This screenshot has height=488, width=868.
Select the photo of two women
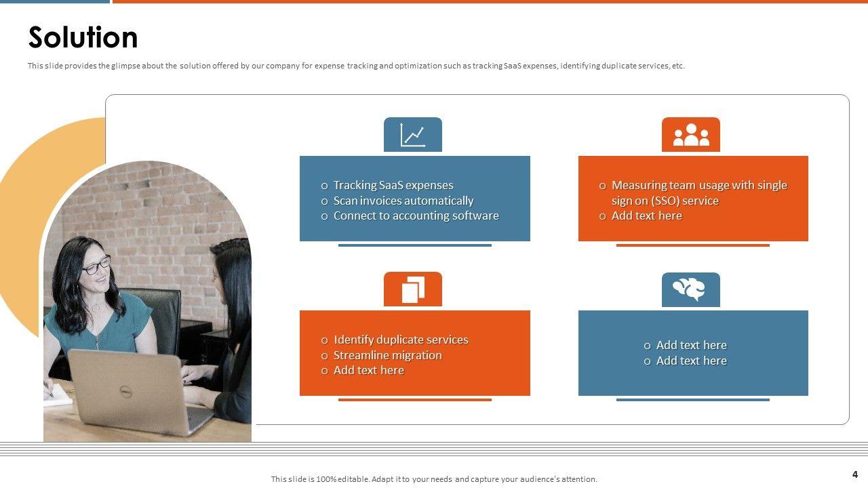[x=147, y=302]
